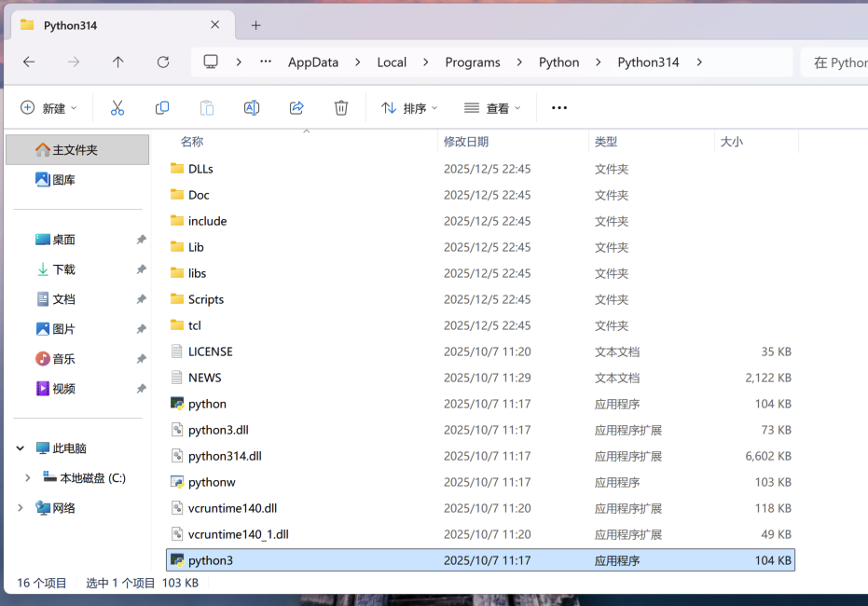The height and width of the screenshot is (606, 868).
Task: Open 音乐 Music in sidebar
Action: [77, 359]
